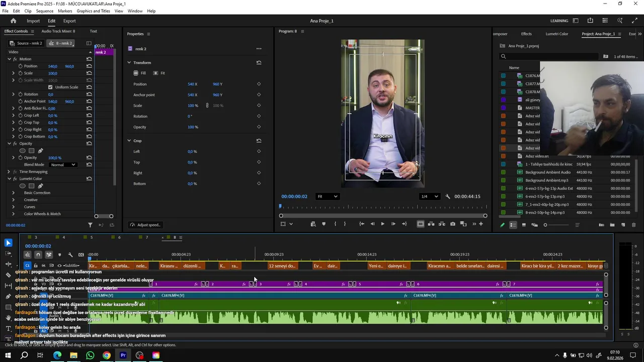Image resolution: width=644 pixels, height=362 pixels.
Task: Click the LEARNING button
Action: (x=559, y=21)
